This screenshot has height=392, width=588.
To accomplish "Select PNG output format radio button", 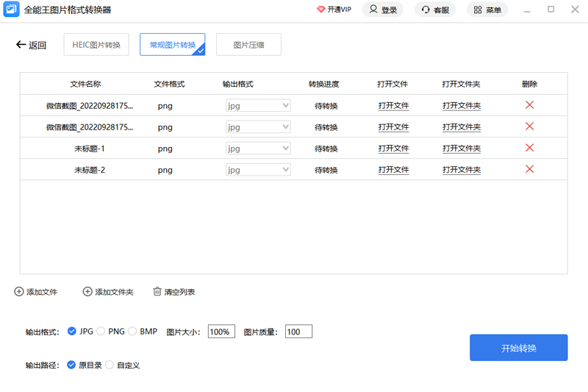I will (x=101, y=331).
